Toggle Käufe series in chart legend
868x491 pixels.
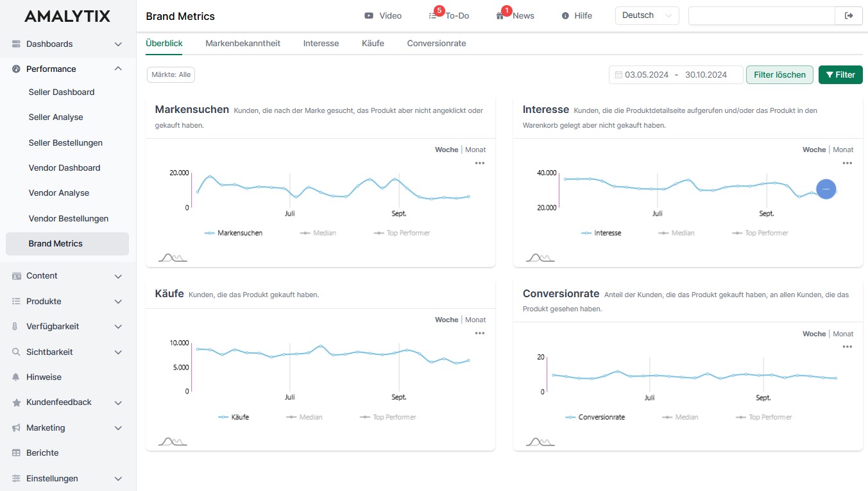(234, 417)
